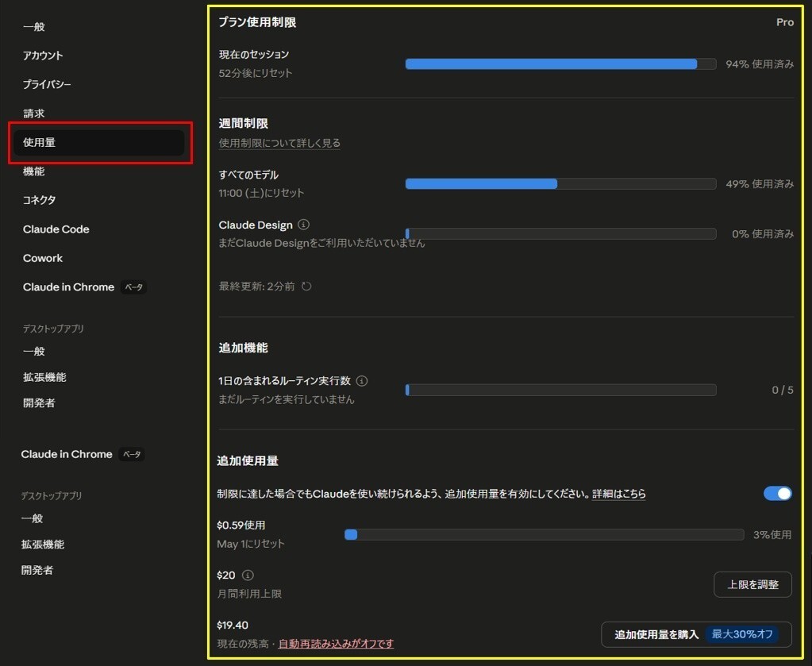Click the まだClaude Designをご利用いただいていません text
This screenshot has height=666, width=812.
pyautogui.click(x=321, y=243)
